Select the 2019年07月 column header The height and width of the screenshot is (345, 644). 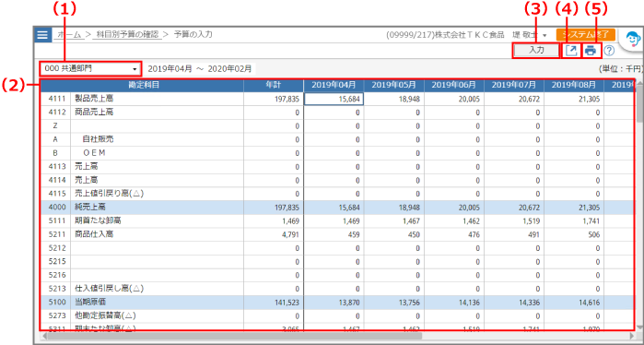click(x=514, y=85)
